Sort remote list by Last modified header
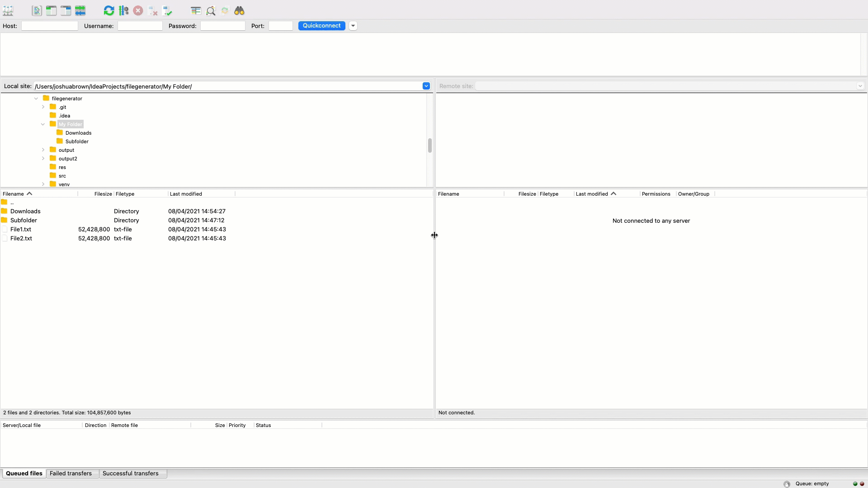 point(607,194)
